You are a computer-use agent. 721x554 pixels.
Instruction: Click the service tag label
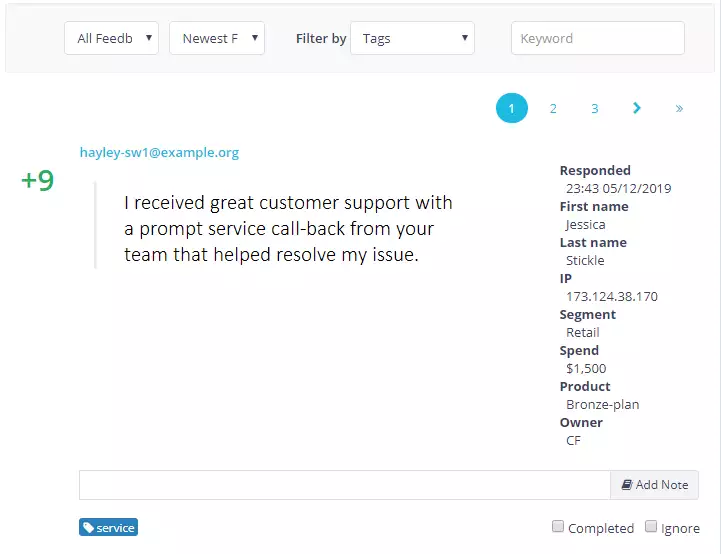(109, 527)
